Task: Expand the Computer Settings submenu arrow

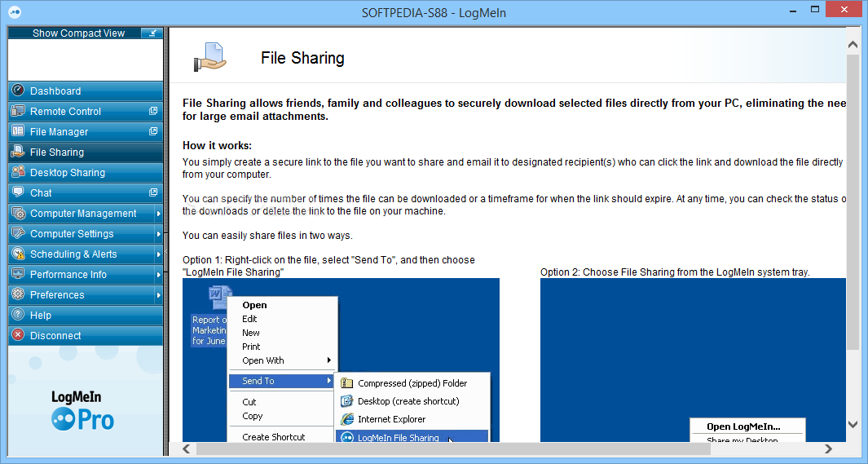Action: 158,234
